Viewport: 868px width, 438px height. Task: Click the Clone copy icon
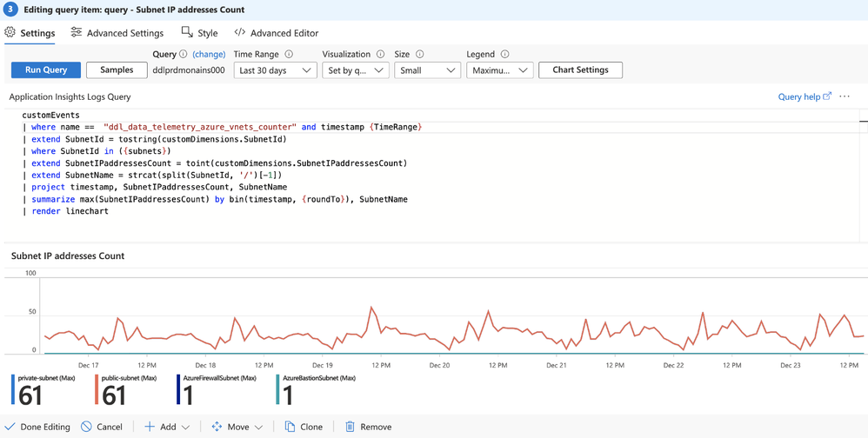coord(290,427)
